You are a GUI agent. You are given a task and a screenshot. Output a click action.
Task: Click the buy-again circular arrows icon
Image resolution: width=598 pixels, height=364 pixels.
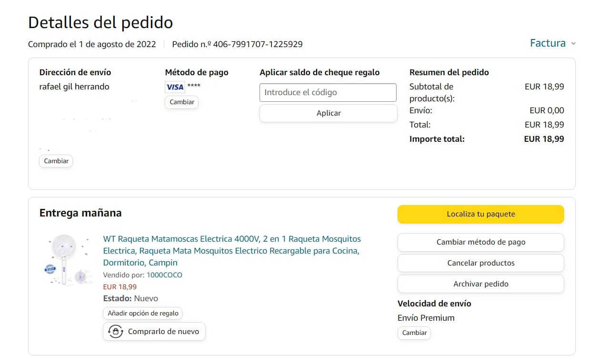pos(116,332)
